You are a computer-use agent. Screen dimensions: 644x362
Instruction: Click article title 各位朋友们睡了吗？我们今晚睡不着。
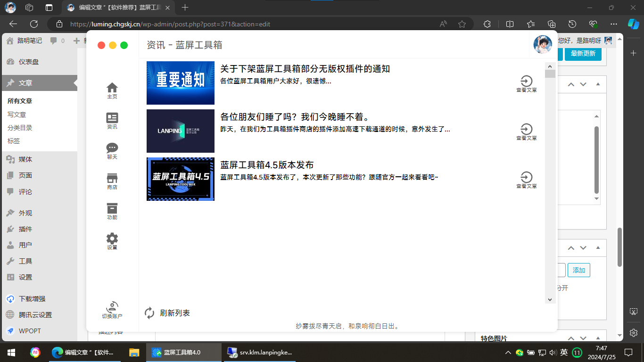click(x=295, y=117)
